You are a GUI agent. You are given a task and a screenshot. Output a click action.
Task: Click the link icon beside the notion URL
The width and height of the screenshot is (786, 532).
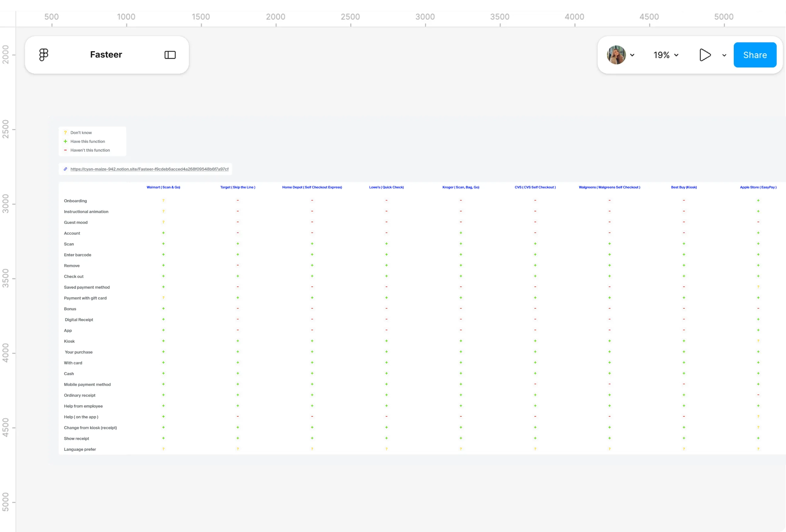[65, 169]
